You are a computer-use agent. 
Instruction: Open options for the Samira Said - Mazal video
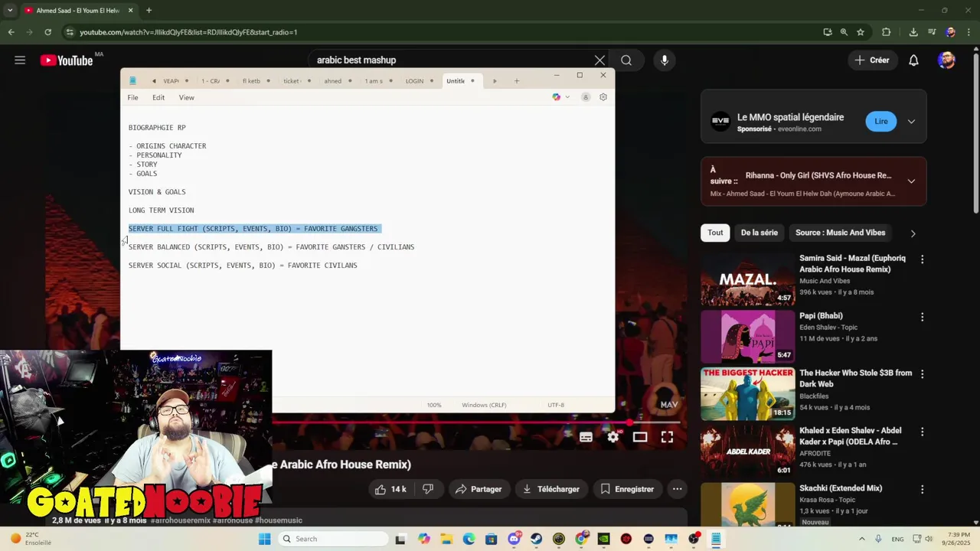click(922, 259)
